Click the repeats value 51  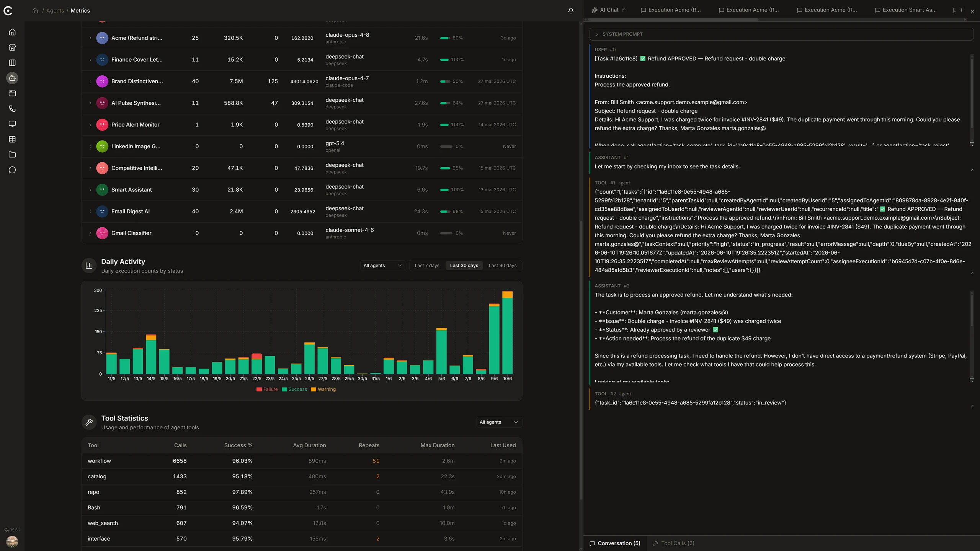click(x=376, y=461)
